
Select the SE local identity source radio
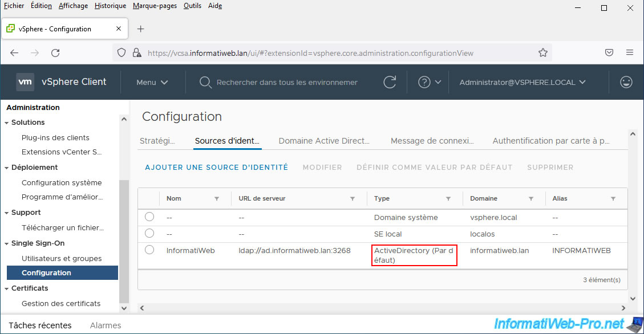[149, 233]
